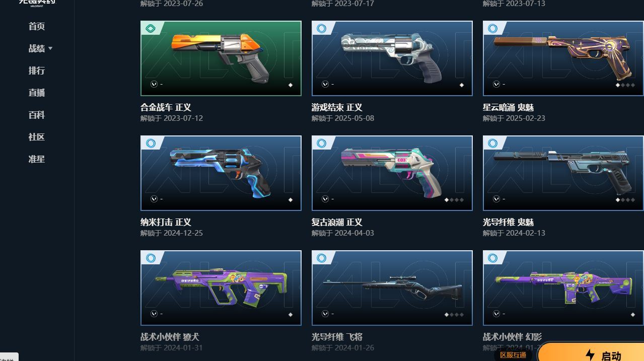Select the level dots on 复古浪潮 正义 card
The width and height of the screenshot is (644, 361).
click(454, 200)
